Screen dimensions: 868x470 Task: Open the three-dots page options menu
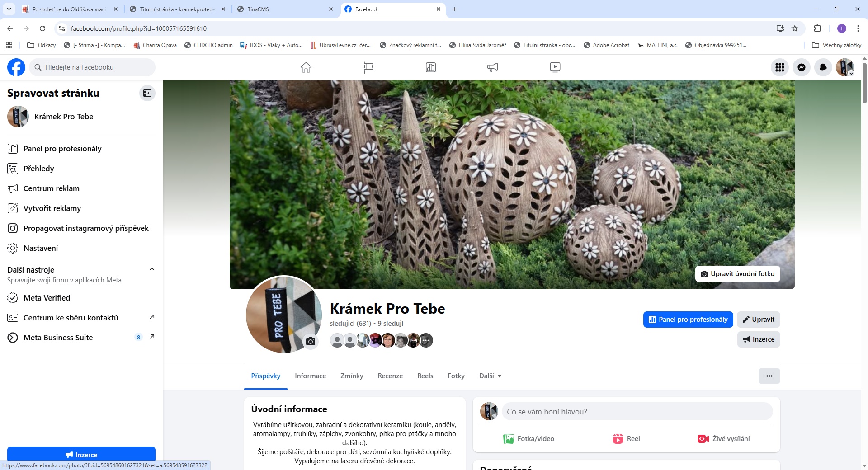[x=769, y=376]
